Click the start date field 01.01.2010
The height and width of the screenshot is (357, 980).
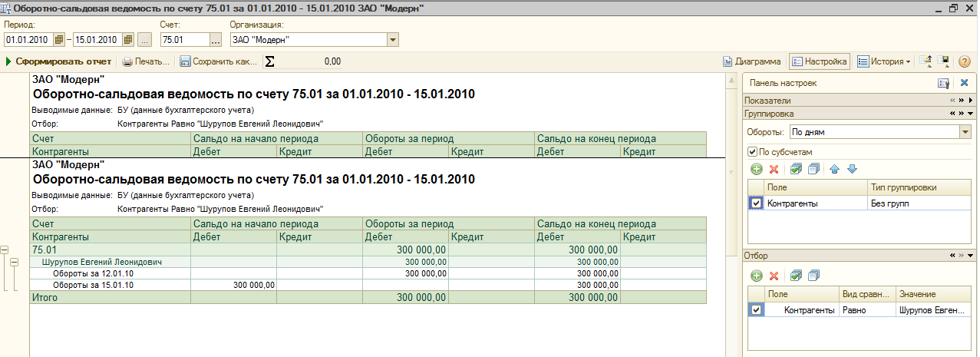28,39
